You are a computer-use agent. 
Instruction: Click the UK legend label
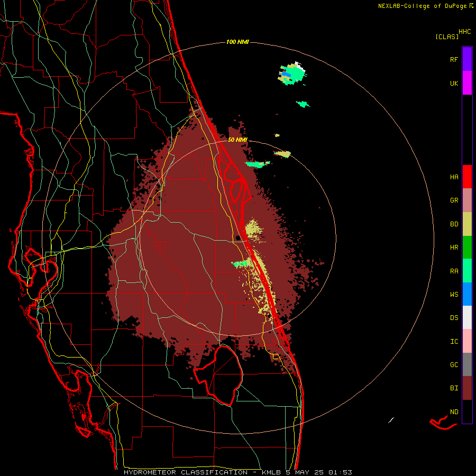454,83
